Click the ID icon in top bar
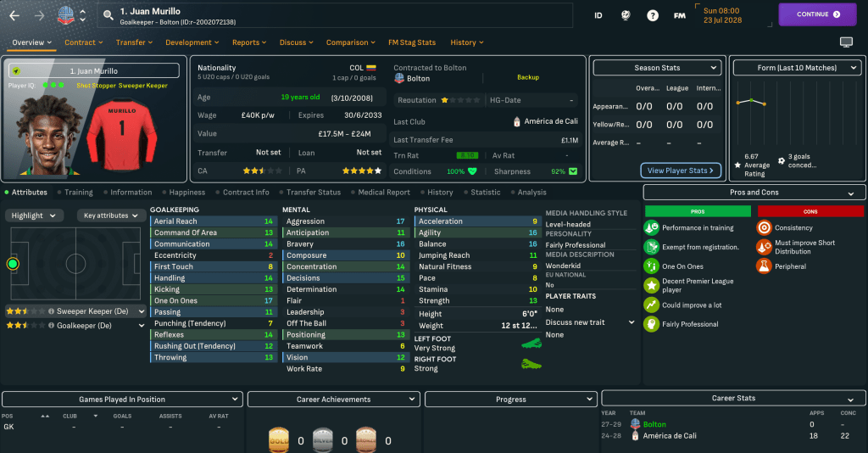The height and width of the screenshot is (453, 868). coord(598,15)
